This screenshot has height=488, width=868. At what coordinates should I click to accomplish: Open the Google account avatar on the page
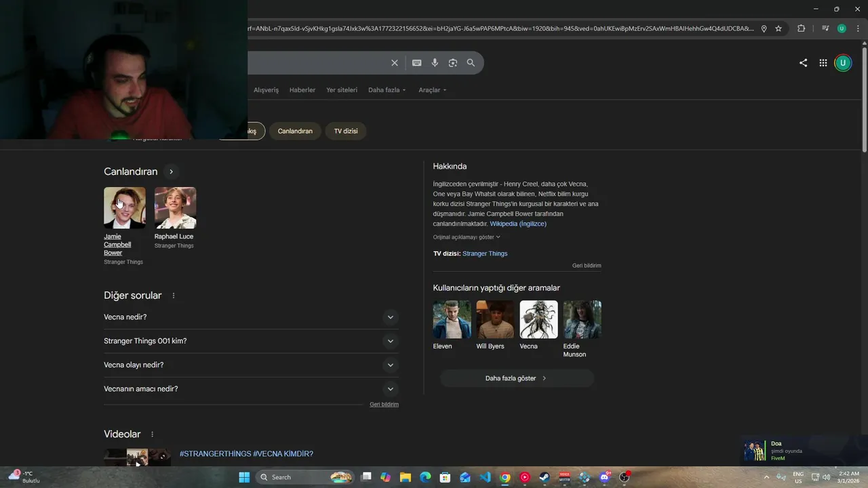click(842, 63)
